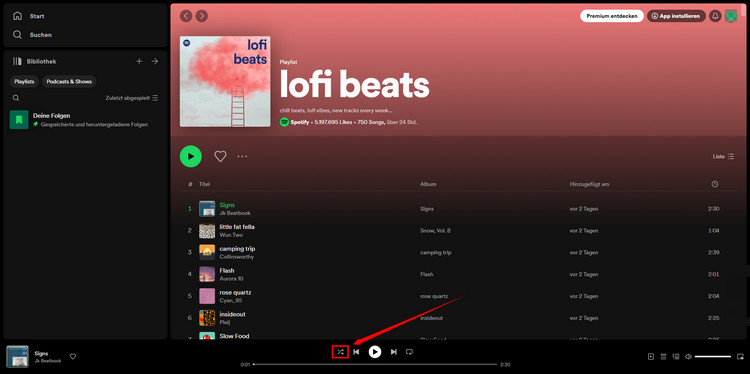Open the play queue icon
Viewport: 750px width, 374px height.
(663, 356)
